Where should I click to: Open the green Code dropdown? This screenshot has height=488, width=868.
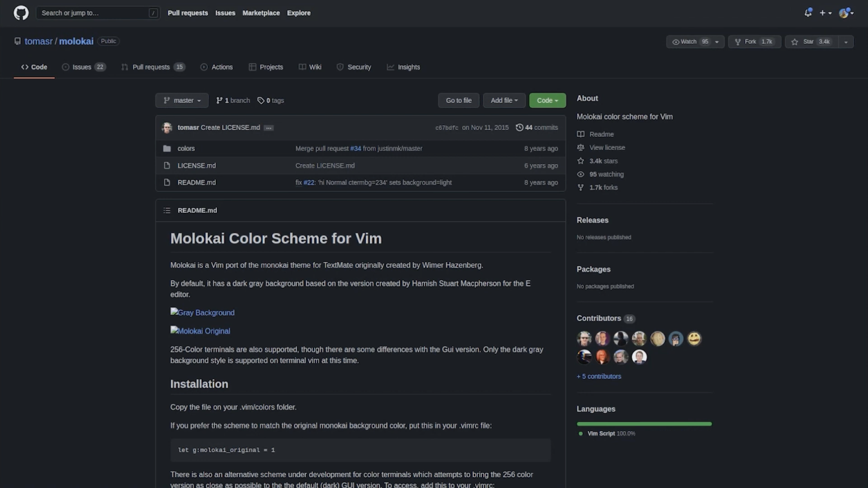click(x=547, y=100)
